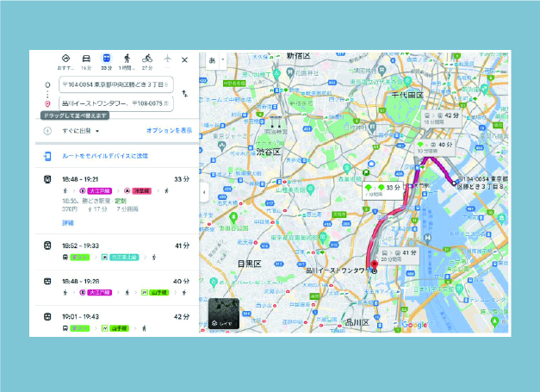
Task: Click 山手線 badge in the 40 分 route
Action: (158, 292)
